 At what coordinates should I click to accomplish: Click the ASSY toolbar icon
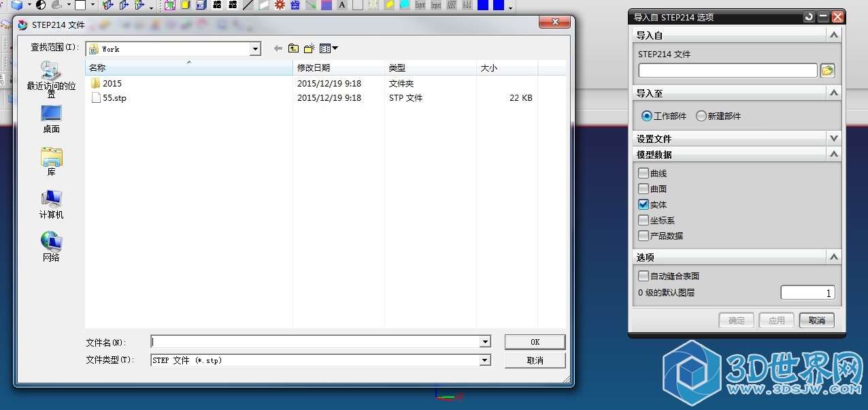pyautogui.click(x=451, y=5)
